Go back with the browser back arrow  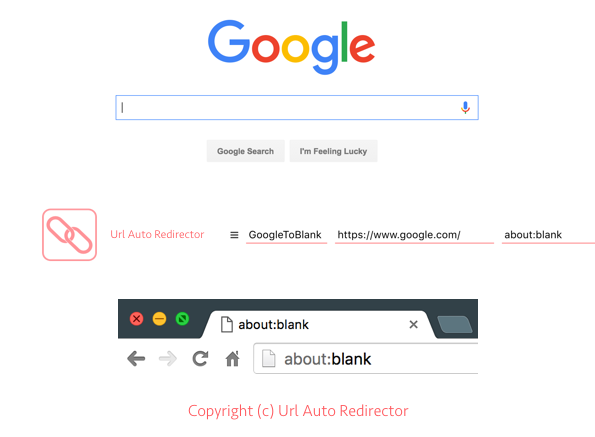[136, 358]
